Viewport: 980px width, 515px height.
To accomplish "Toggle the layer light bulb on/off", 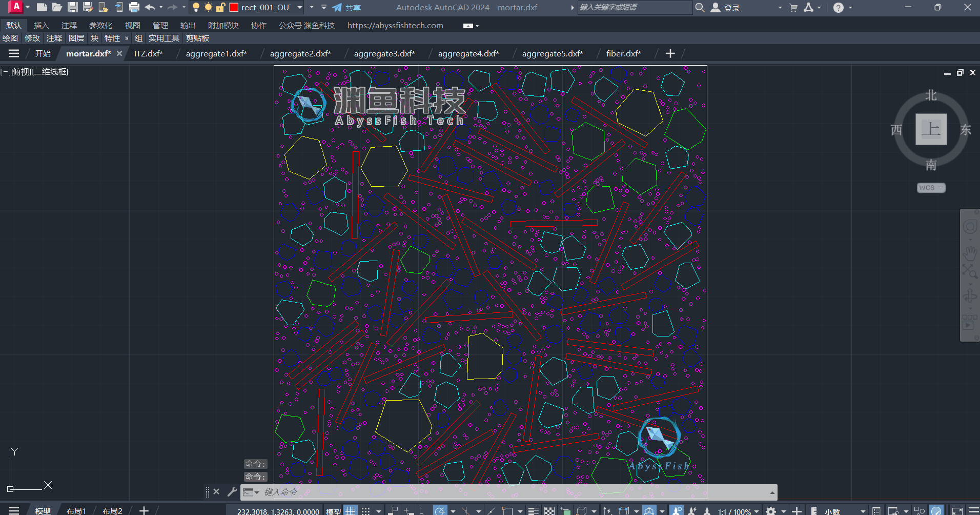I will [196, 7].
